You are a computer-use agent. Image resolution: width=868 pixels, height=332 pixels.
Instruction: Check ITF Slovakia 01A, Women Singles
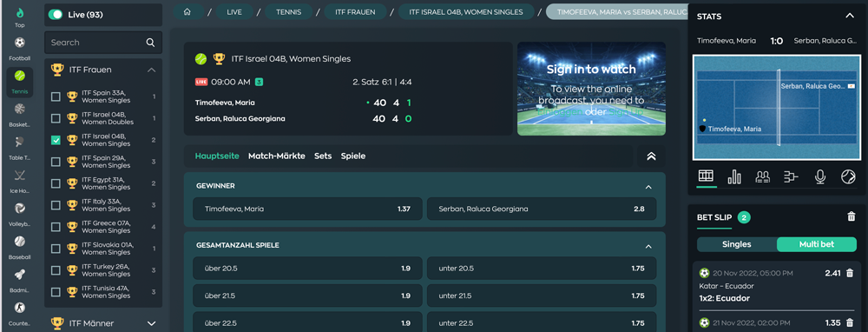tap(56, 249)
